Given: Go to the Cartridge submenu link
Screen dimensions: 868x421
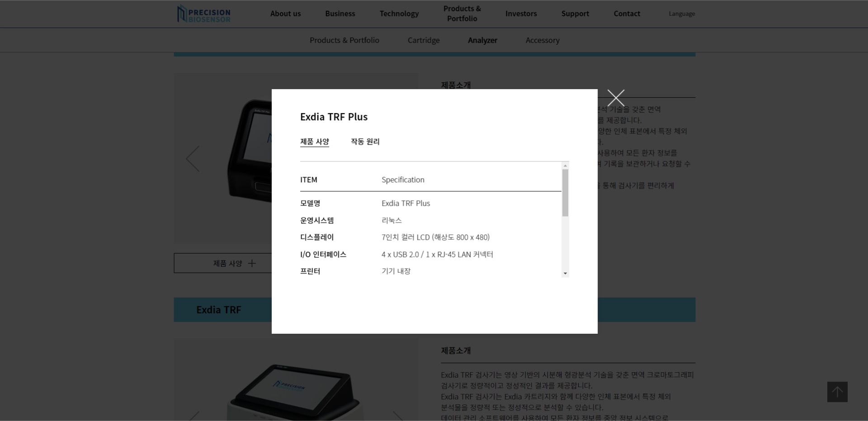Looking at the screenshot, I should (424, 40).
